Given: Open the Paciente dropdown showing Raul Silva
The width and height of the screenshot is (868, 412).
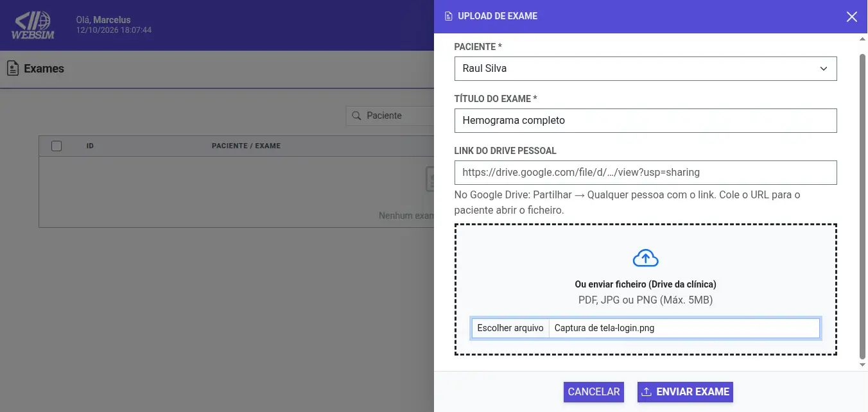Looking at the screenshot, I should click(x=645, y=69).
